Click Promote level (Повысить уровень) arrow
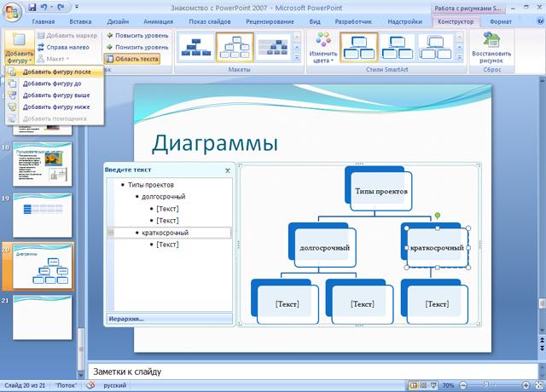The height and width of the screenshot is (392, 546). 136,36
